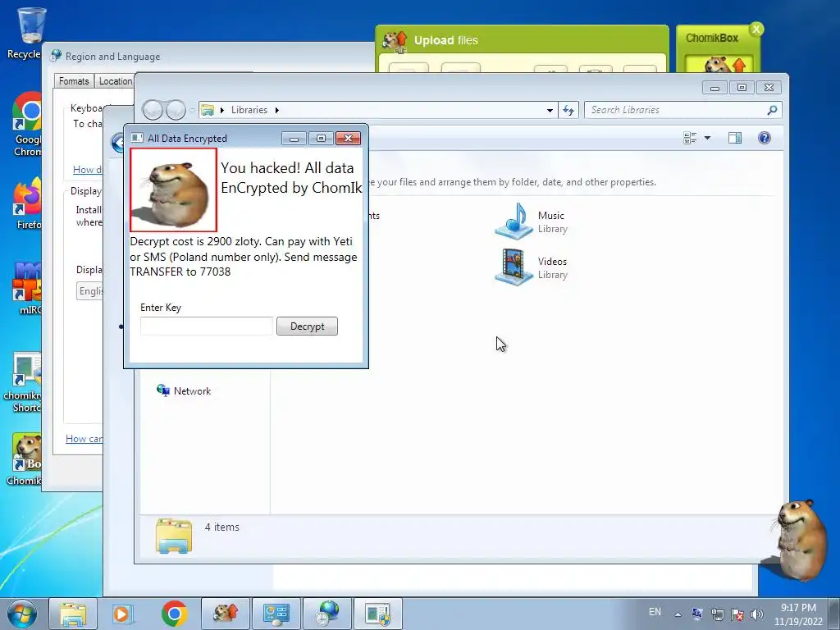
Task: Open Google Chrome desktop shortcut
Action: (26, 125)
